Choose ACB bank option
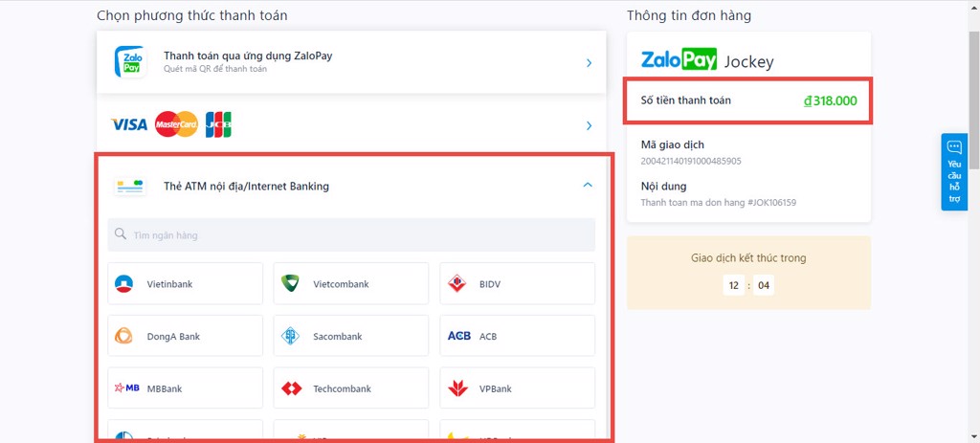 pos(518,336)
